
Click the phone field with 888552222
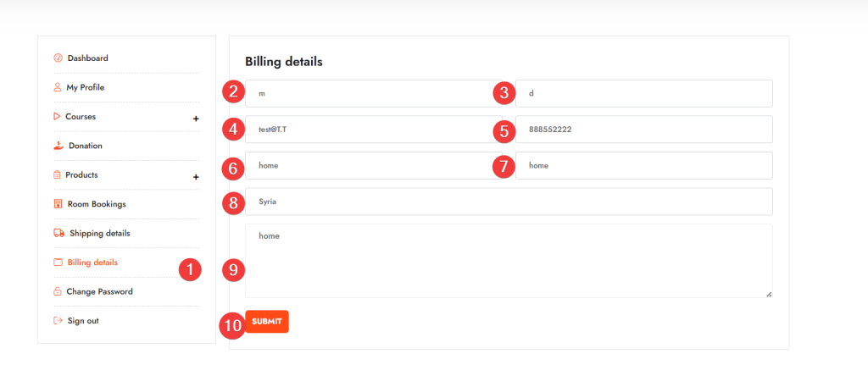[x=643, y=130]
